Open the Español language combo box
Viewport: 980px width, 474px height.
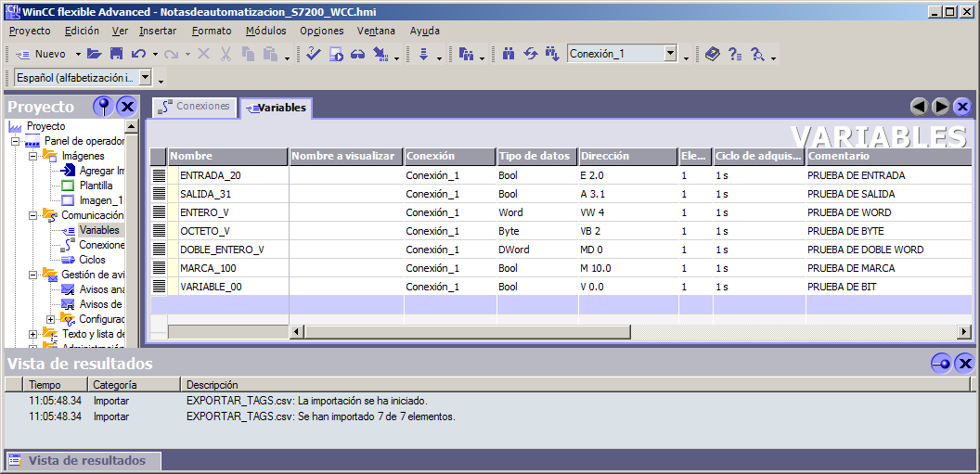pyautogui.click(x=145, y=77)
